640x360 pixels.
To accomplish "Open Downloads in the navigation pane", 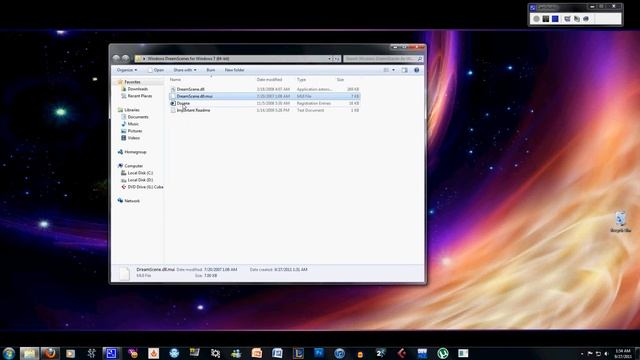I will pyautogui.click(x=138, y=89).
